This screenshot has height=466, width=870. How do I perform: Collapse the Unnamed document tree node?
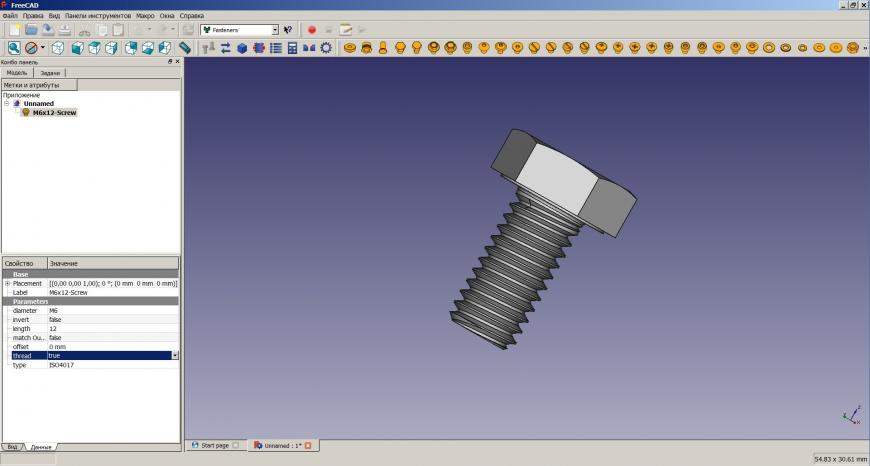[x=6, y=103]
